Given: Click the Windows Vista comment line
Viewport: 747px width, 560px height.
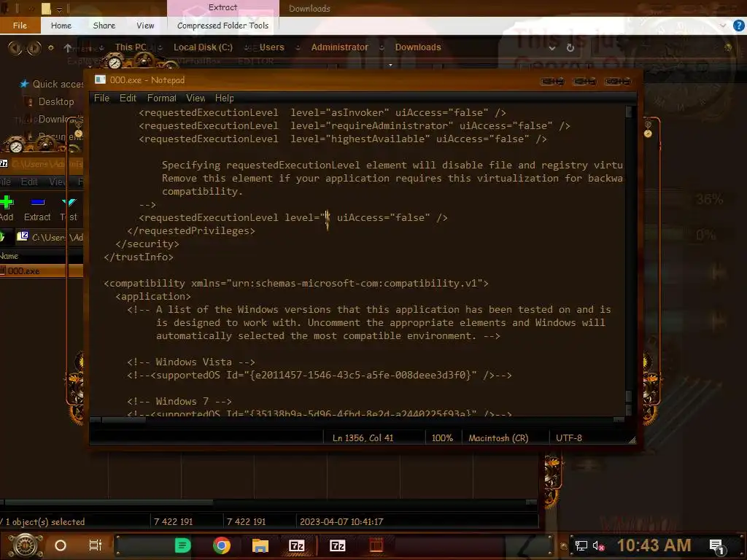Looking at the screenshot, I should [191, 362].
